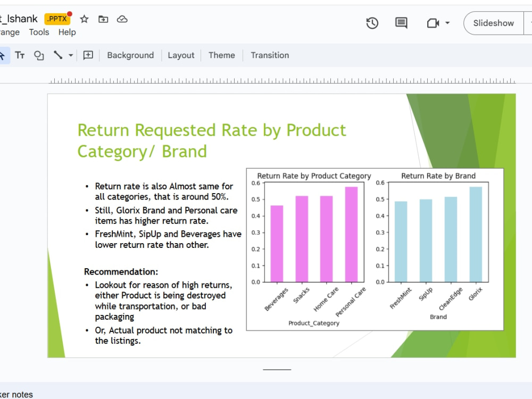Click the Theme toolbar button

click(221, 55)
